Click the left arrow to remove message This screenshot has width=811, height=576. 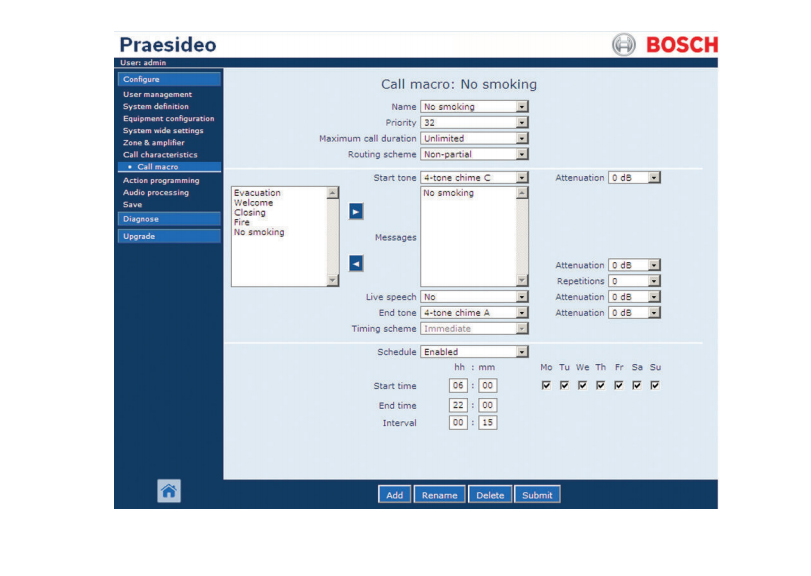coord(356,263)
